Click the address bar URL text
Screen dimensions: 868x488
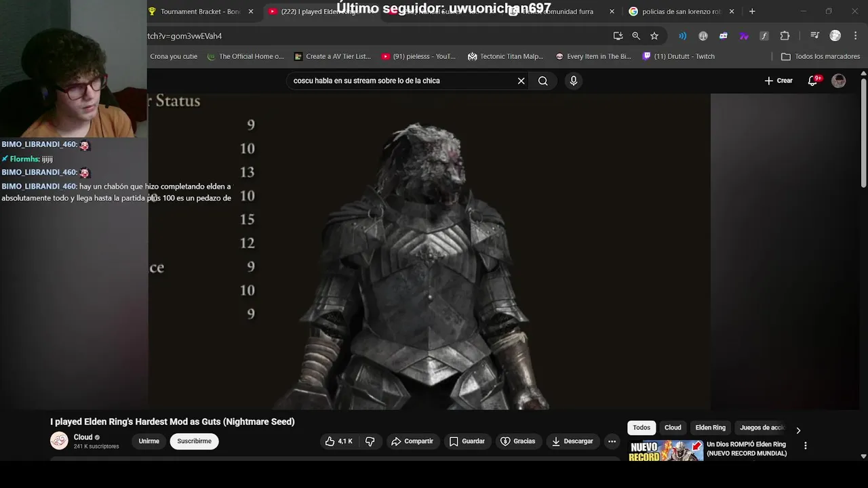point(184,36)
